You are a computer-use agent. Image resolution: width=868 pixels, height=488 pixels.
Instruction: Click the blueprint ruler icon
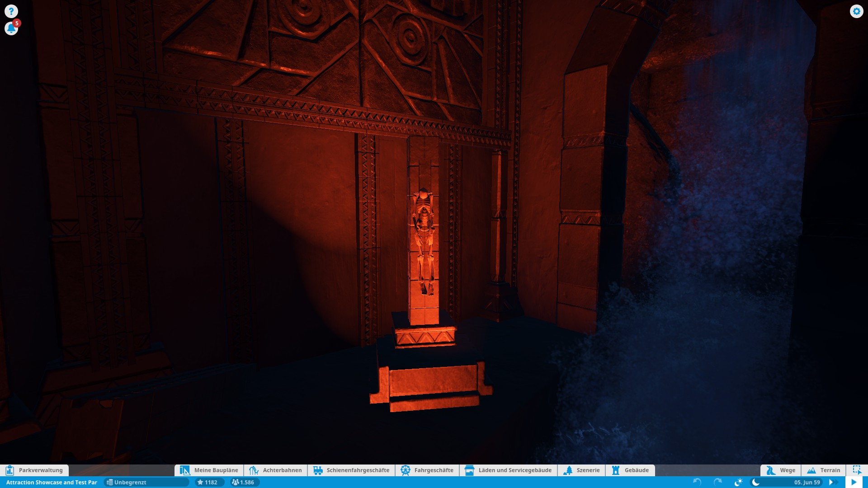(184, 470)
